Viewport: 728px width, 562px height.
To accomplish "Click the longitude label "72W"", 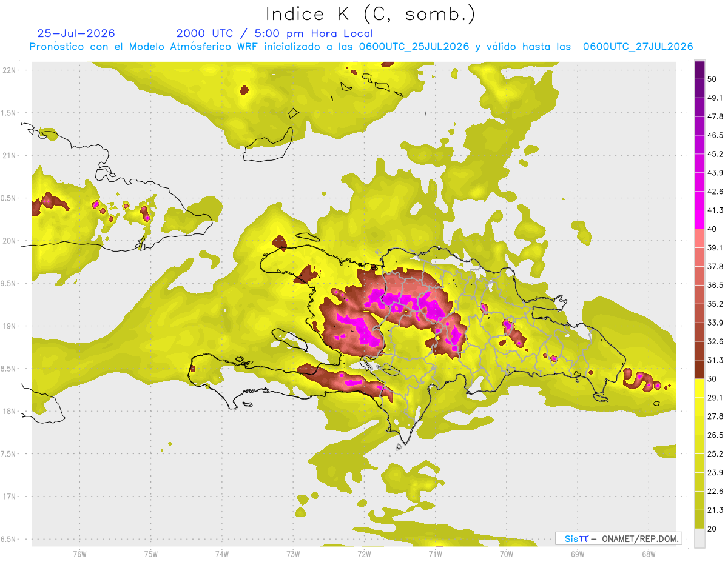I will click(364, 554).
